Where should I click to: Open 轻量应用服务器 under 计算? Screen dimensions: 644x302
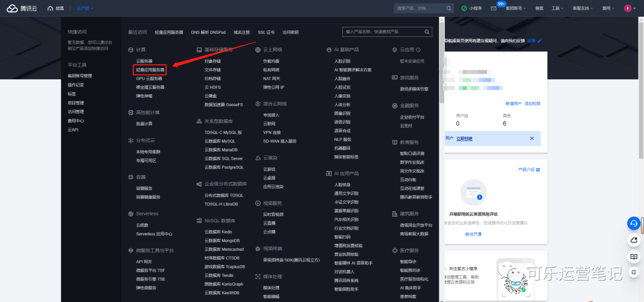(x=150, y=70)
